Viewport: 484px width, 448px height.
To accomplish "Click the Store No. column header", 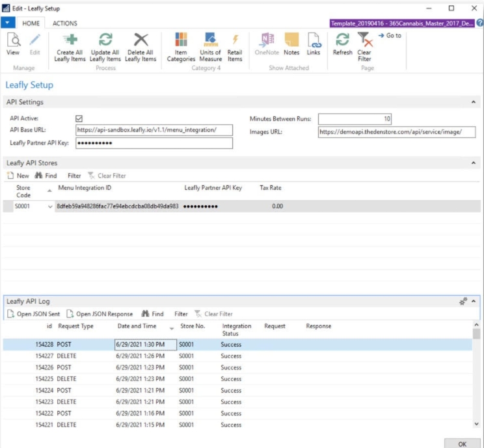I will click(193, 326).
